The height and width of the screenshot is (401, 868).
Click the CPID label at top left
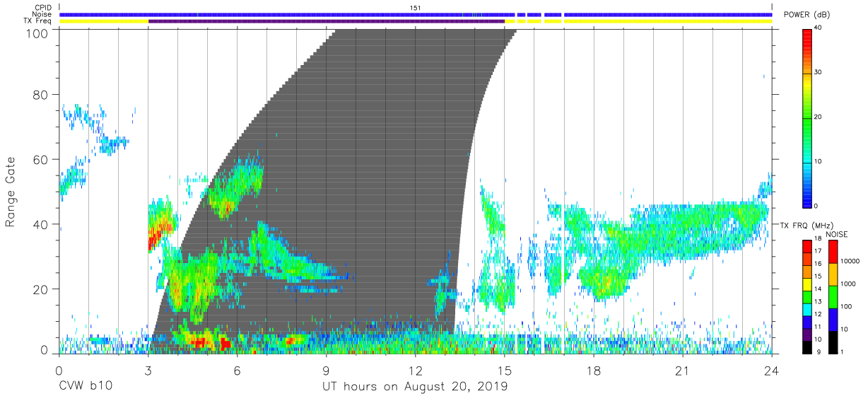[x=42, y=8]
